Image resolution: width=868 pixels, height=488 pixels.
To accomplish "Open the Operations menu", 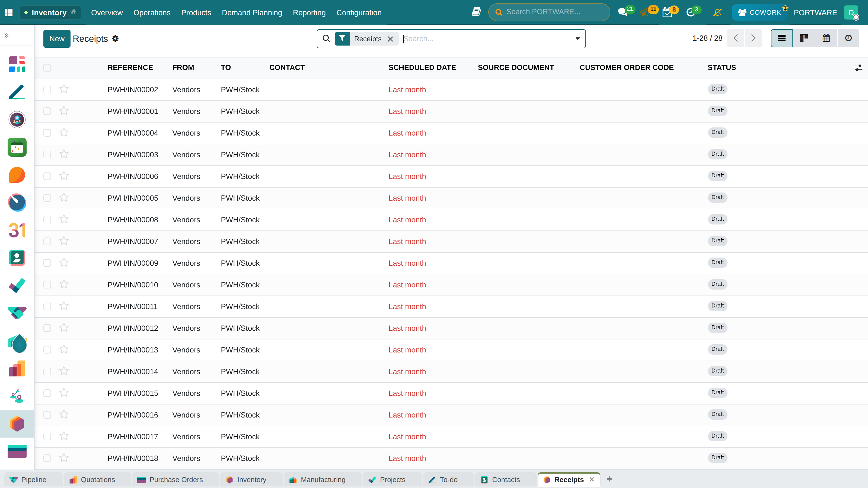I will [152, 12].
